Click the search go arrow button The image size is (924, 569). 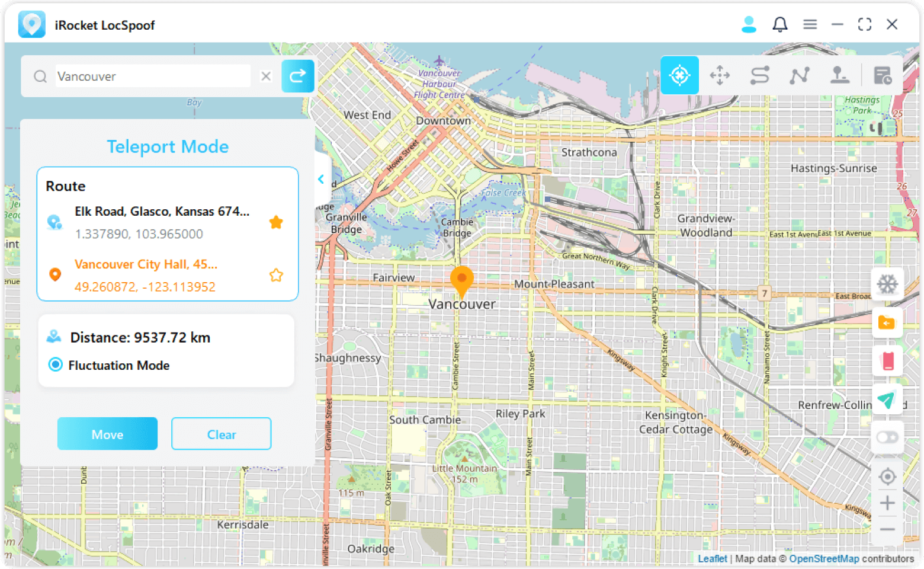coord(297,76)
